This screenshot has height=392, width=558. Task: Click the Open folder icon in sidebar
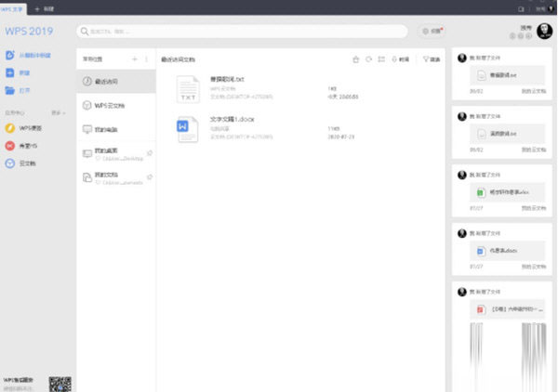click(10, 91)
